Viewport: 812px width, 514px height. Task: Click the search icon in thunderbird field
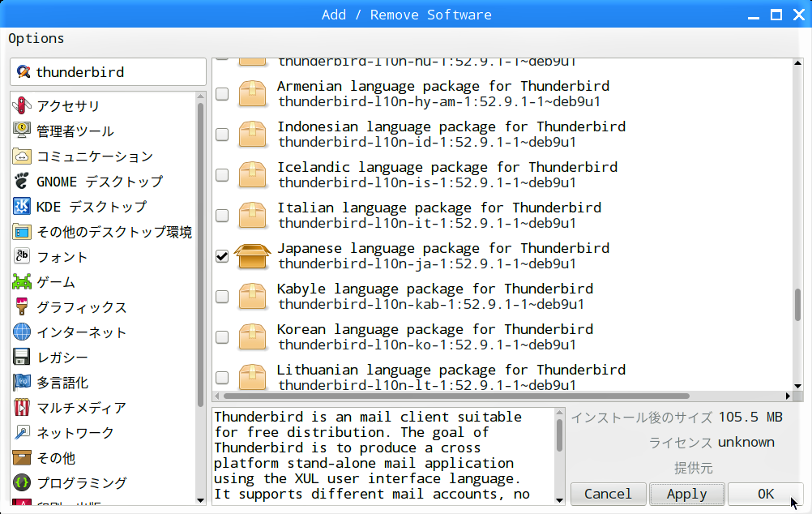tap(24, 71)
